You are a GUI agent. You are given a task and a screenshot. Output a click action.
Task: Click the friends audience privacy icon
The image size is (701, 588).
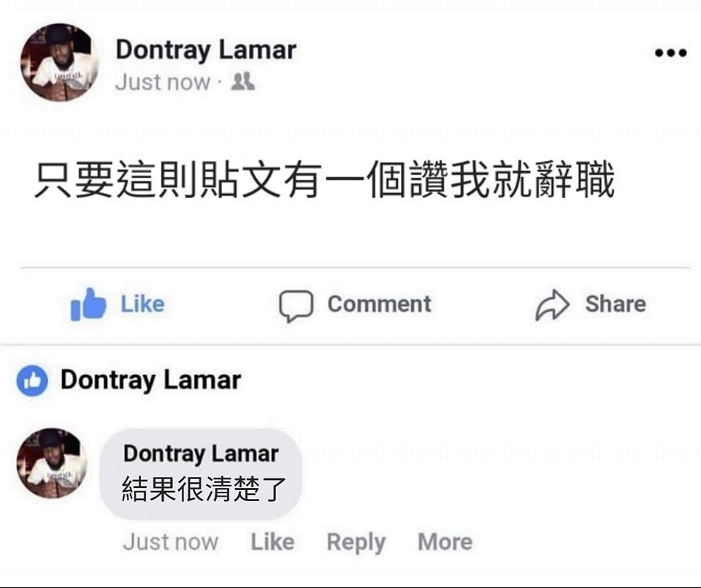242,82
